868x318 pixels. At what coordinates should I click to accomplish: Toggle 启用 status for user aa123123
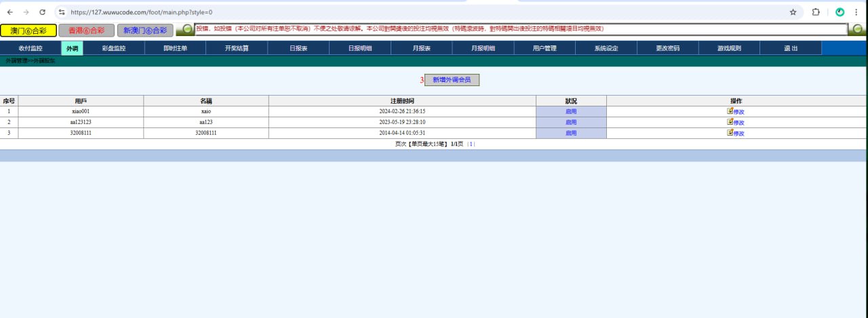571,122
